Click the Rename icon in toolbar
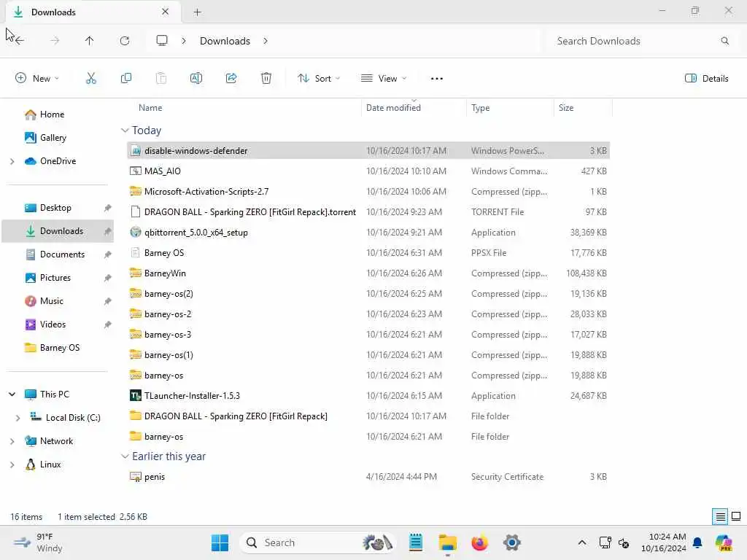The image size is (747, 560). (x=196, y=79)
